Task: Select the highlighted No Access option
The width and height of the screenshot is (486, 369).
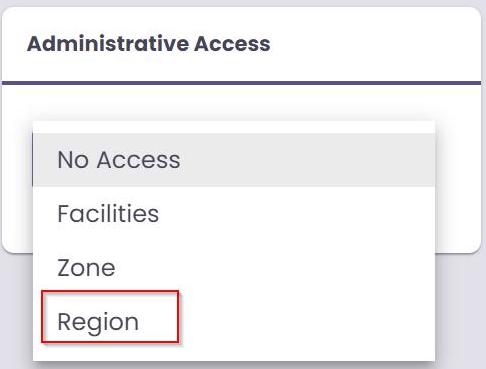Action: pos(234,160)
